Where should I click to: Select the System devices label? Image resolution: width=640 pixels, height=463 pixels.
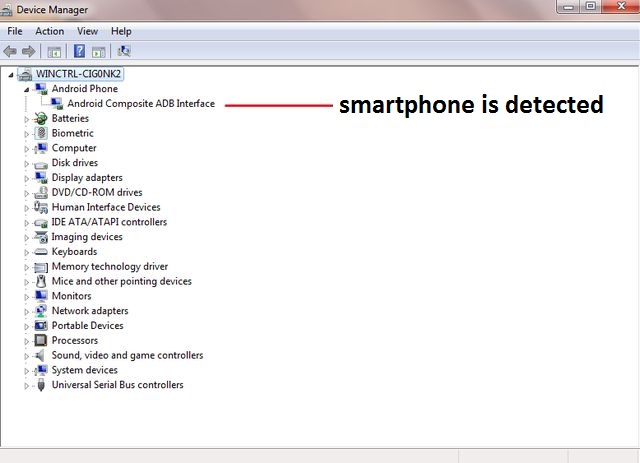coord(84,370)
